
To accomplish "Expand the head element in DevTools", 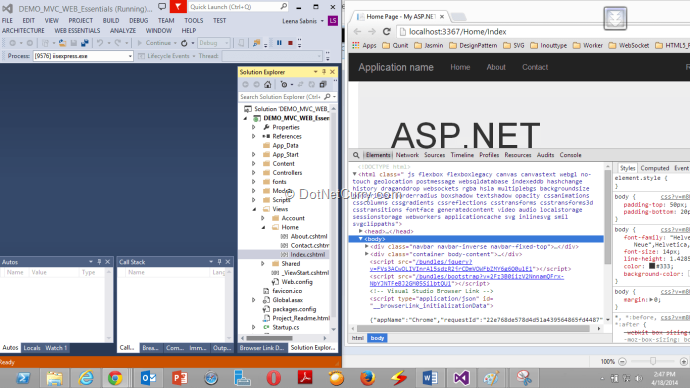I will 361,231.
